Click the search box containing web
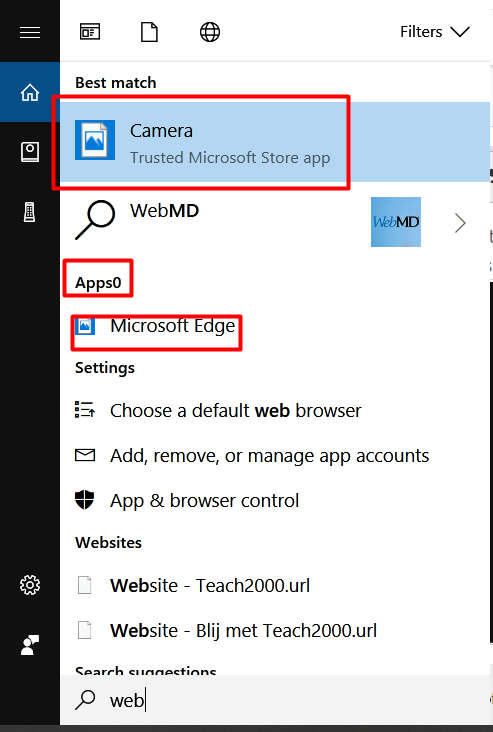Screen dimensions: 493x732 pyautogui.click(x=275, y=700)
